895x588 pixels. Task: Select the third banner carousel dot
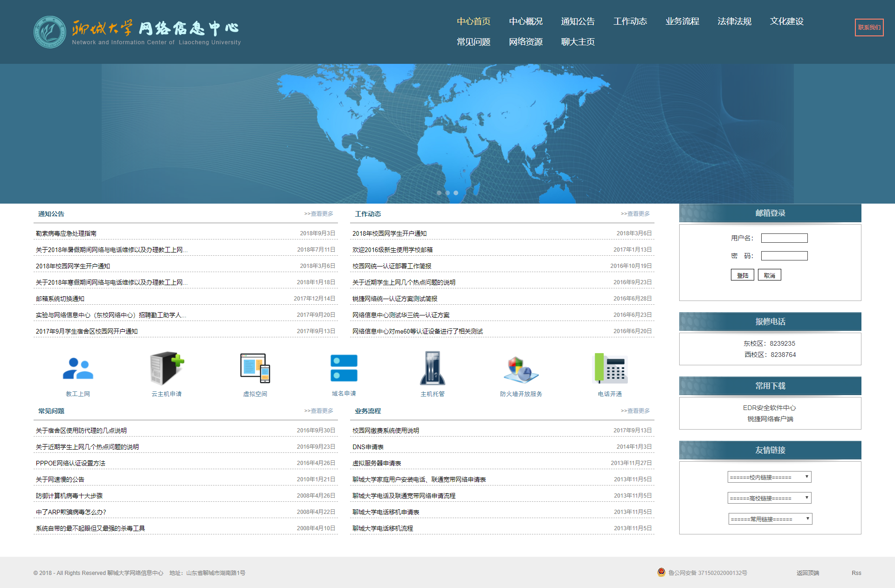456,193
